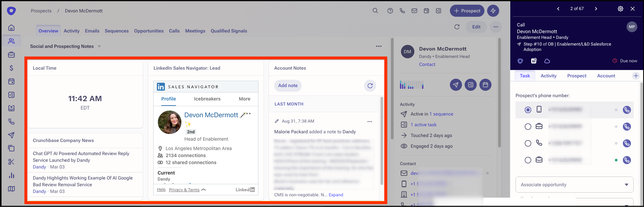
Task: Click the round calendar button in prospect card
Action: tap(485, 85)
